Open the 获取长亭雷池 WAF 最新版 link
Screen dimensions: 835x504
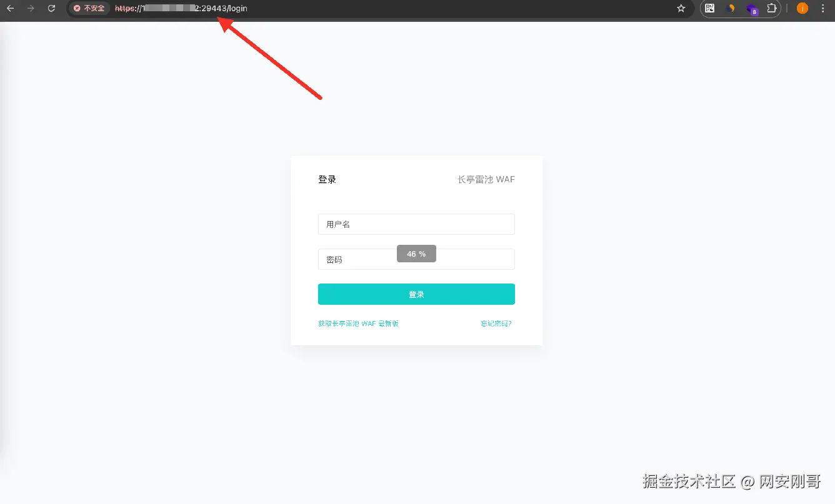358,324
